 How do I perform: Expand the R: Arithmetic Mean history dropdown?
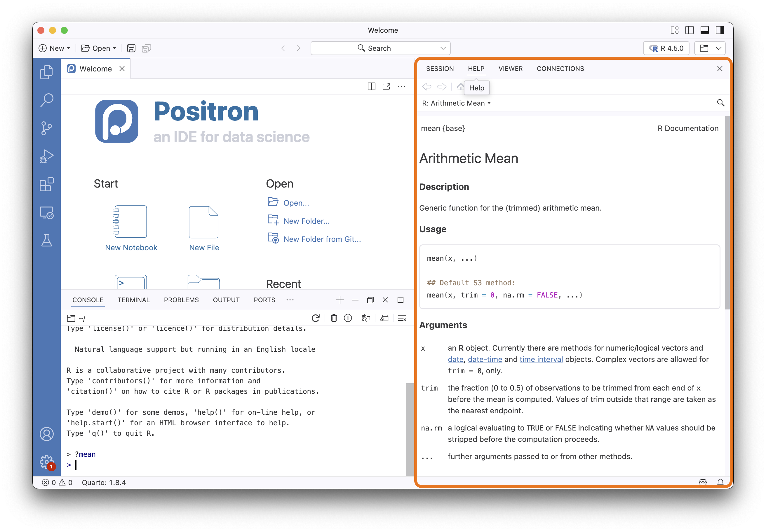(456, 103)
